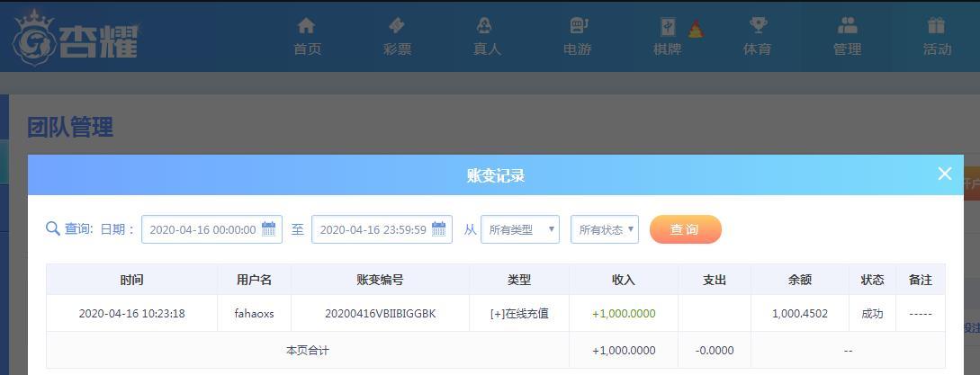Go to the 真人 live section
The image size is (980, 375).
[488, 49]
